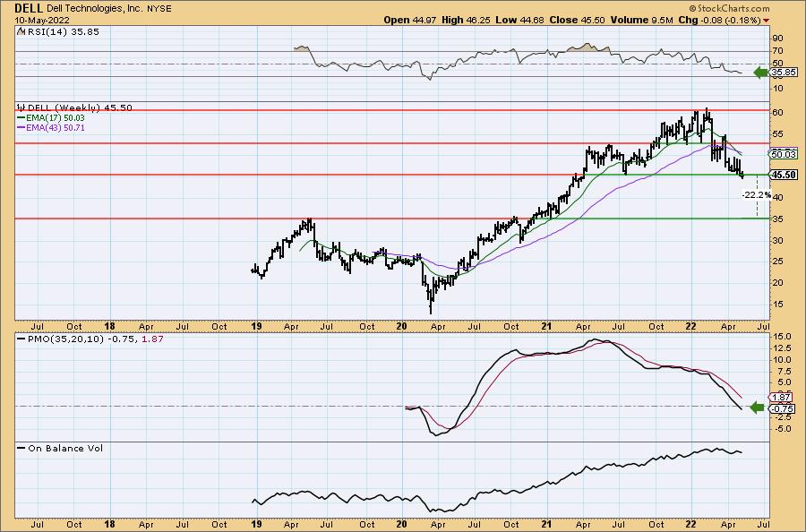Click the 90 level on the RSI axis
The image size is (806, 532).
pyautogui.click(x=777, y=39)
